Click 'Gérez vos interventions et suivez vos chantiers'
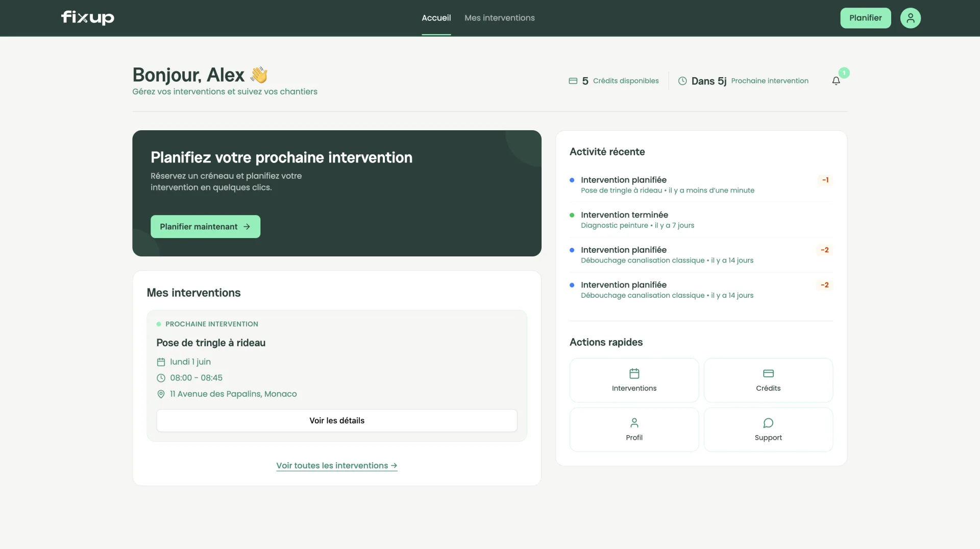This screenshot has width=980, height=549. pos(225,91)
